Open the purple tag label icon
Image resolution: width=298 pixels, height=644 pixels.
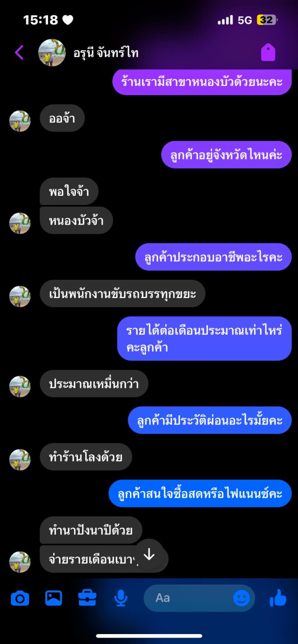click(x=268, y=53)
